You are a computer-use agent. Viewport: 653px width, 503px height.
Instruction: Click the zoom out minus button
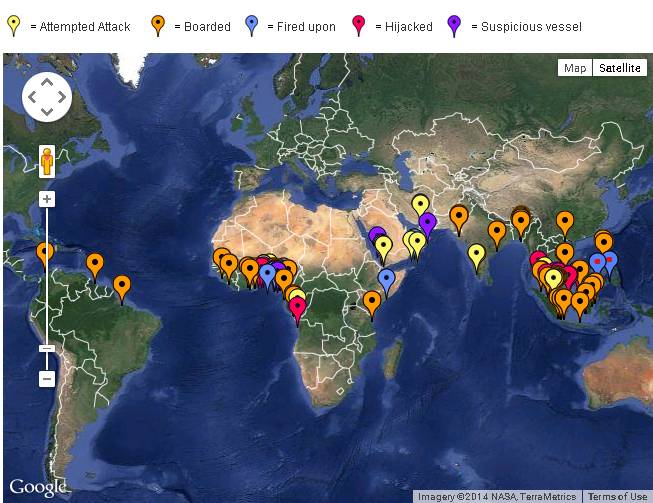pyautogui.click(x=46, y=379)
